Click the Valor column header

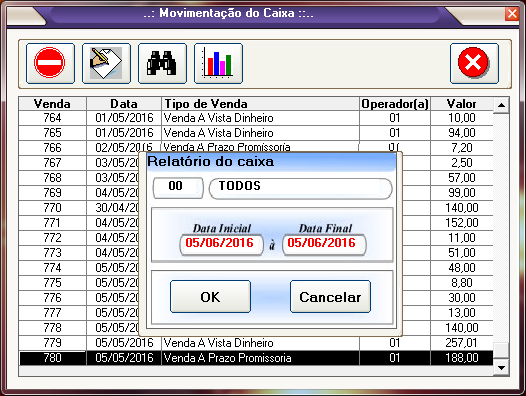coord(462,104)
